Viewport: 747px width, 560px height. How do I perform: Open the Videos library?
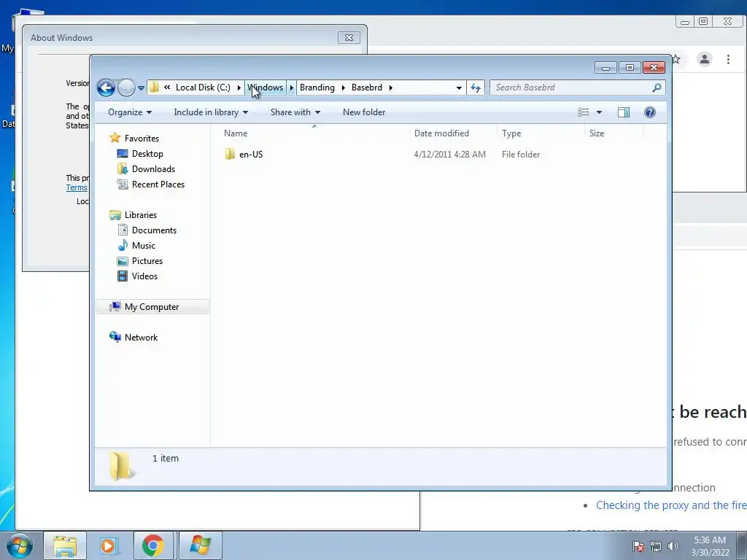[x=144, y=276]
